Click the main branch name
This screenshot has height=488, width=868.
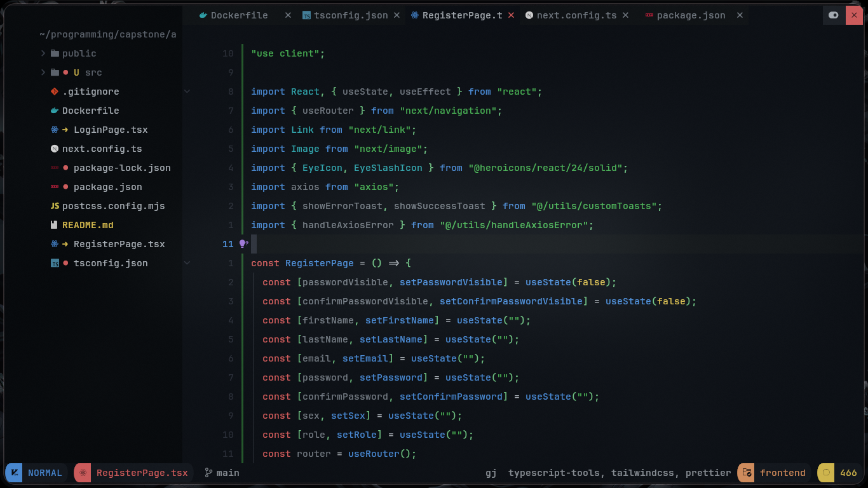pyautogui.click(x=228, y=473)
